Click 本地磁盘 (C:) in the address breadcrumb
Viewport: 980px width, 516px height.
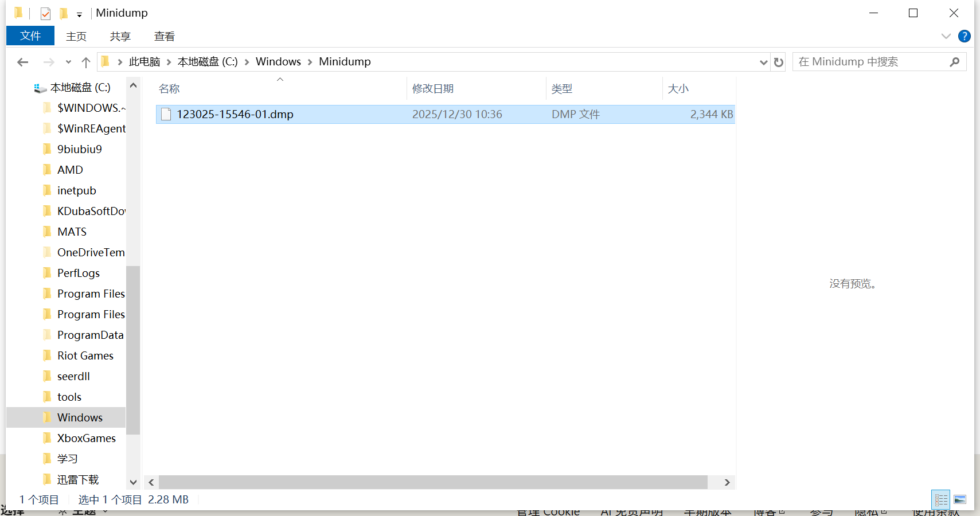coord(208,62)
